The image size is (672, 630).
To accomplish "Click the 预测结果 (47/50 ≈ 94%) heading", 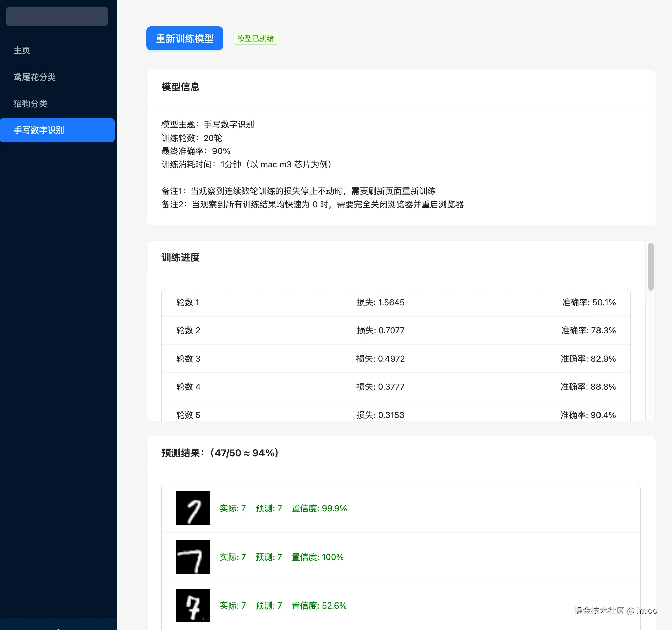I will (x=220, y=453).
